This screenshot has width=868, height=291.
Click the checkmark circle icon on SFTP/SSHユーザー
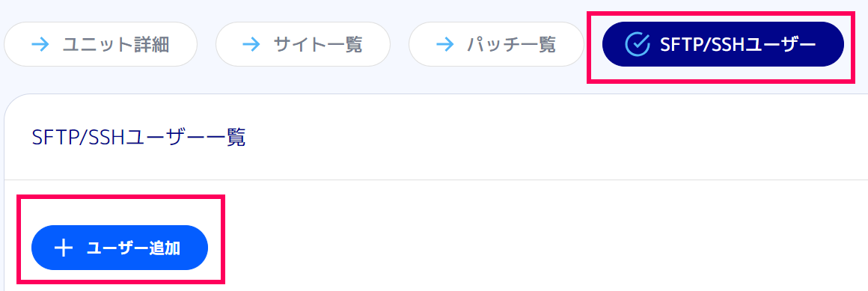point(637,44)
